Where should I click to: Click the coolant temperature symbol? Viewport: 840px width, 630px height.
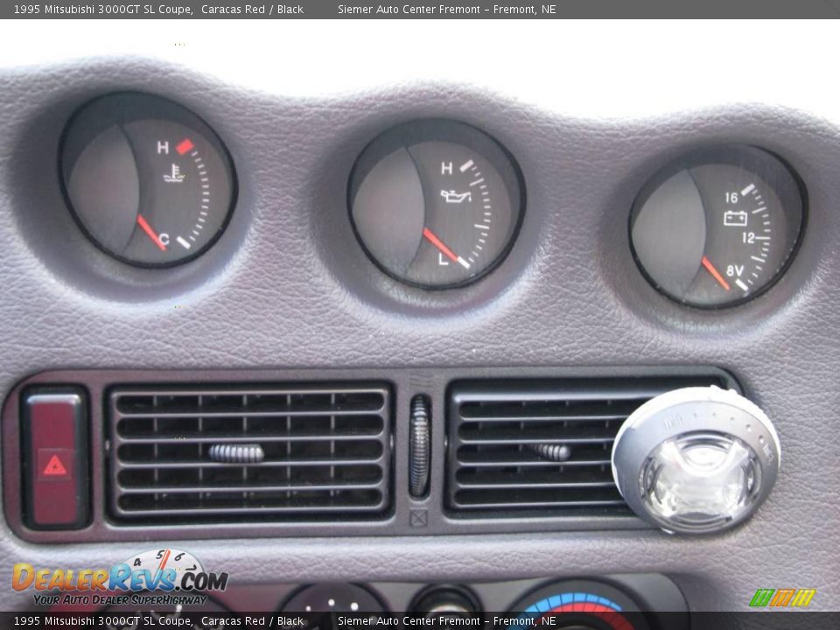point(173,173)
